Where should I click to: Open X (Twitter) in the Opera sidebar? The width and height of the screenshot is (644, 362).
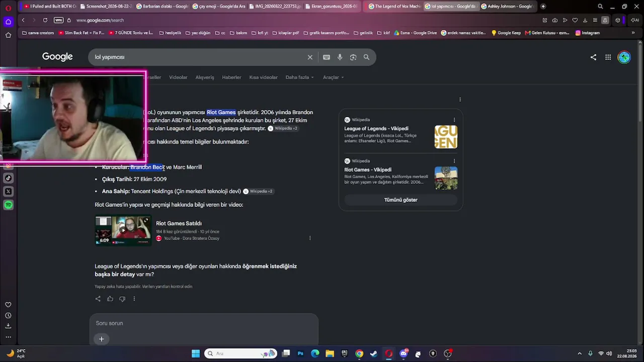[x=8, y=192]
